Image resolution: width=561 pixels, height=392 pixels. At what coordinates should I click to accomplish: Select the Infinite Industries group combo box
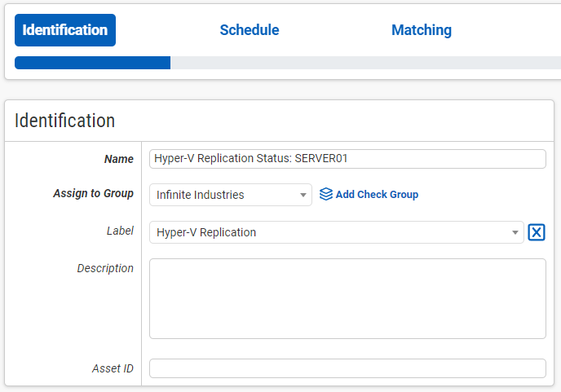coord(224,195)
